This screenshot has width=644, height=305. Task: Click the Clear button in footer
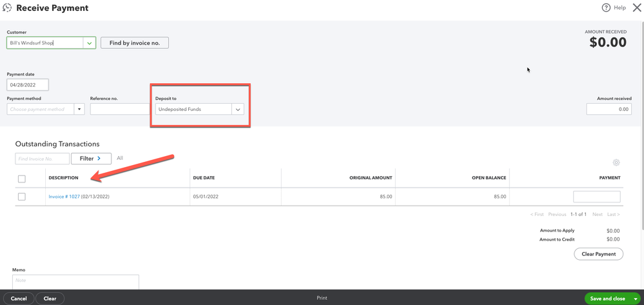coord(50,299)
